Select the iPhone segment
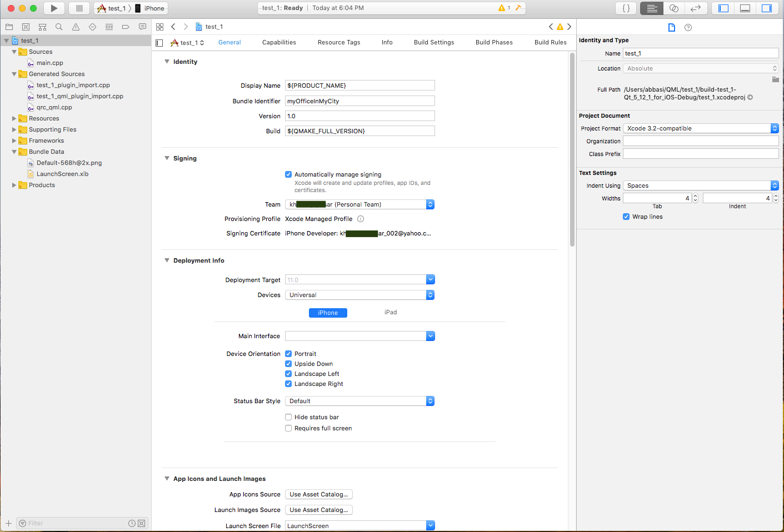The height and width of the screenshot is (532, 784). coord(328,313)
